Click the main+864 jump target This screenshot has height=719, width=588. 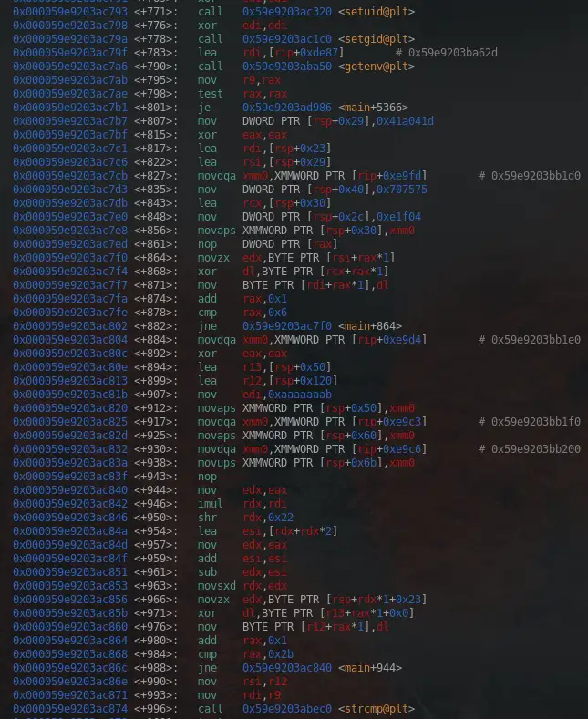[x=370, y=325]
